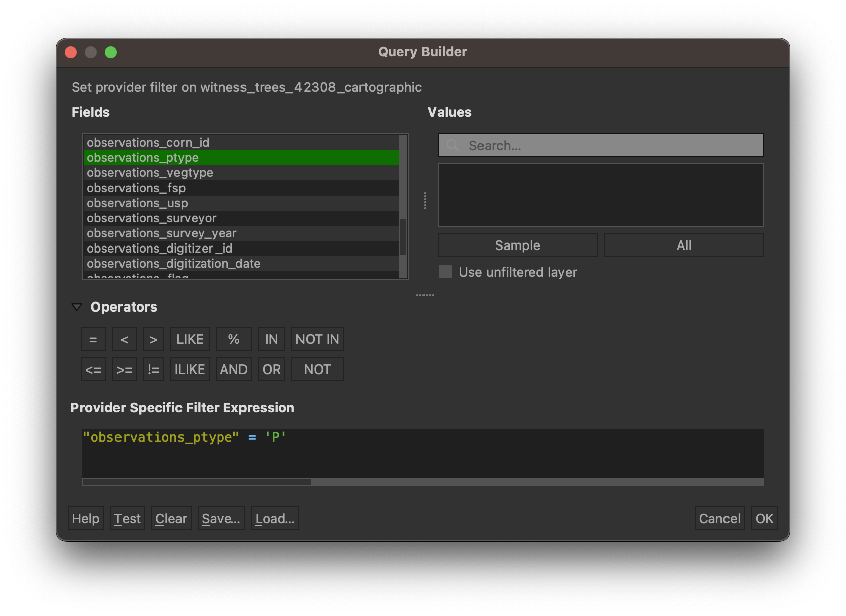This screenshot has height=616, width=846.
Task: Confirm the filter with OK
Action: tap(765, 519)
